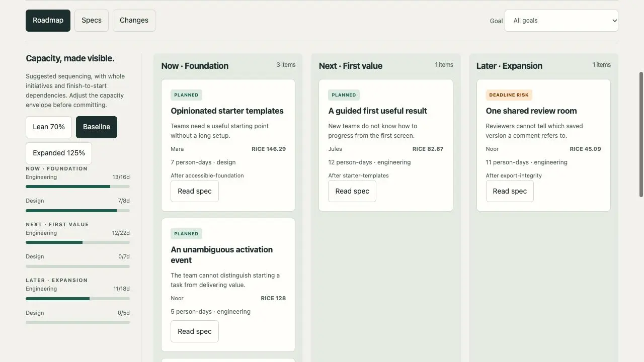The width and height of the screenshot is (644, 362).
Task: Click the title "An unambiguous activation event"
Action: 222,255
